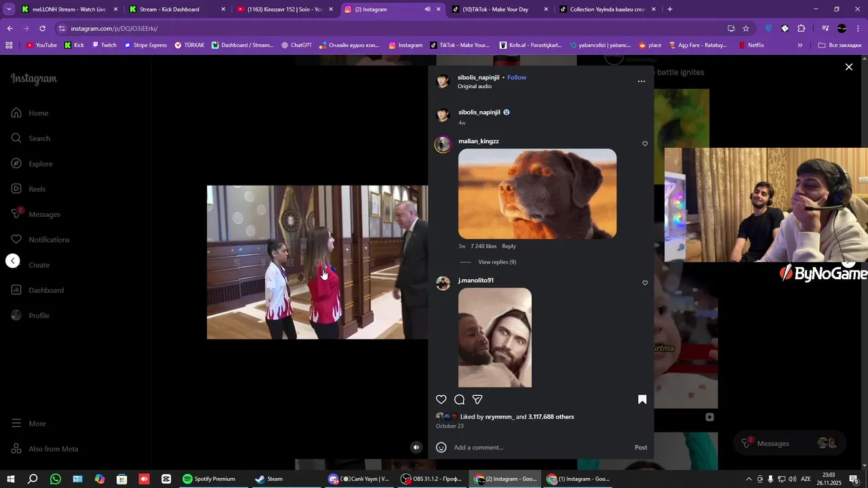The image size is (868, 488).
Task: Follow sibolis_napinjil
Action: pos(517,77)
